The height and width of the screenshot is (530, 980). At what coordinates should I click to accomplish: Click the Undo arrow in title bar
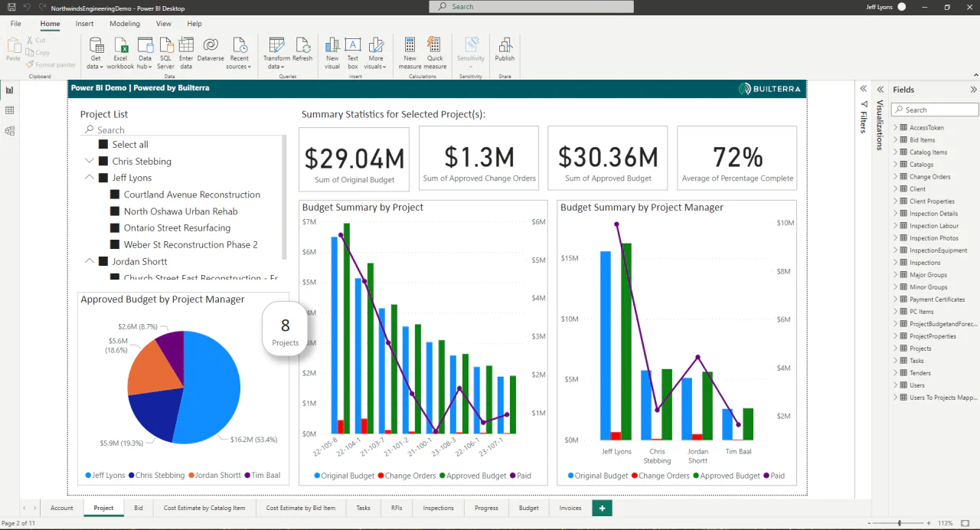(28, 7)
